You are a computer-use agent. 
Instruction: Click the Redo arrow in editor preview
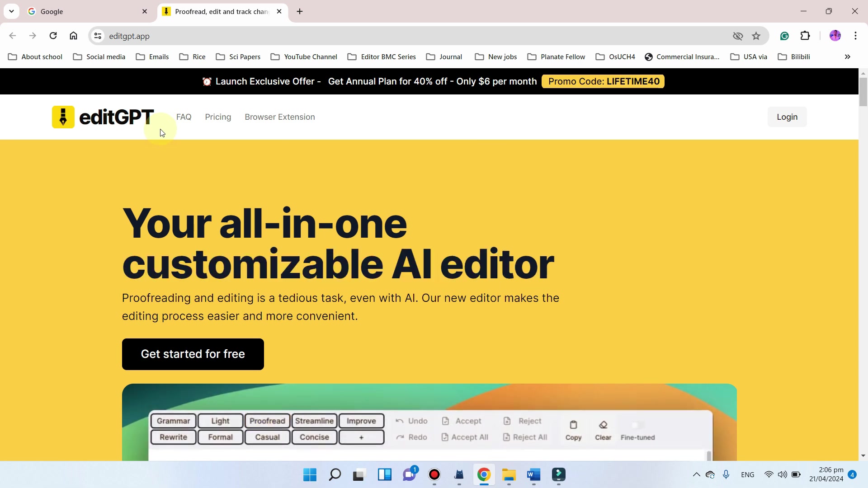(400, 437)
